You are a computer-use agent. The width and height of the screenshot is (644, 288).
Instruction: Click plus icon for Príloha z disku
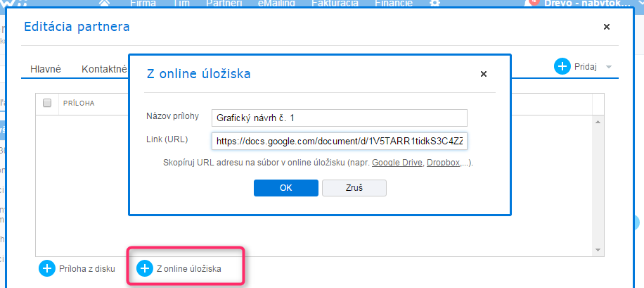[47, 269]
